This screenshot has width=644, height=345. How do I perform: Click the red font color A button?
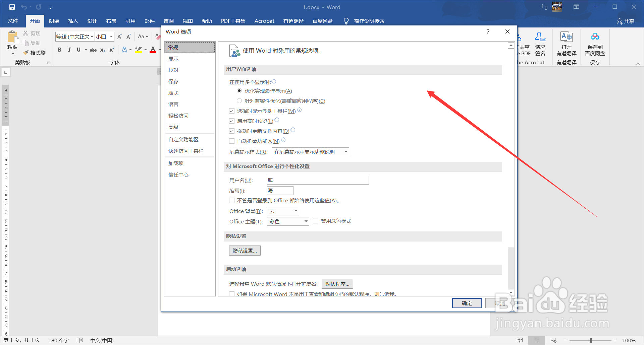[153, 50]
